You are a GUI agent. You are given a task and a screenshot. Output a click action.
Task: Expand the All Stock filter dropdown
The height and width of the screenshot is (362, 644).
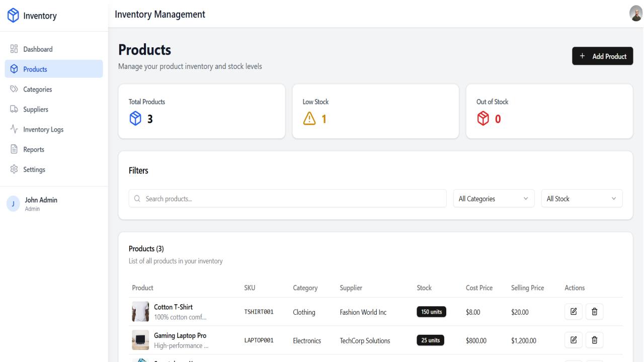(582, 199)
